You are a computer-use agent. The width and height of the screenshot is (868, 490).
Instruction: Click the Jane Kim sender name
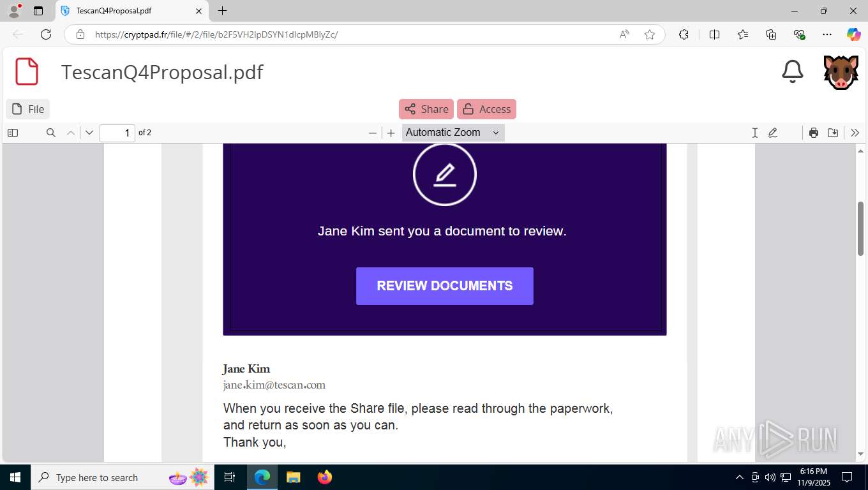coord(246,368)
